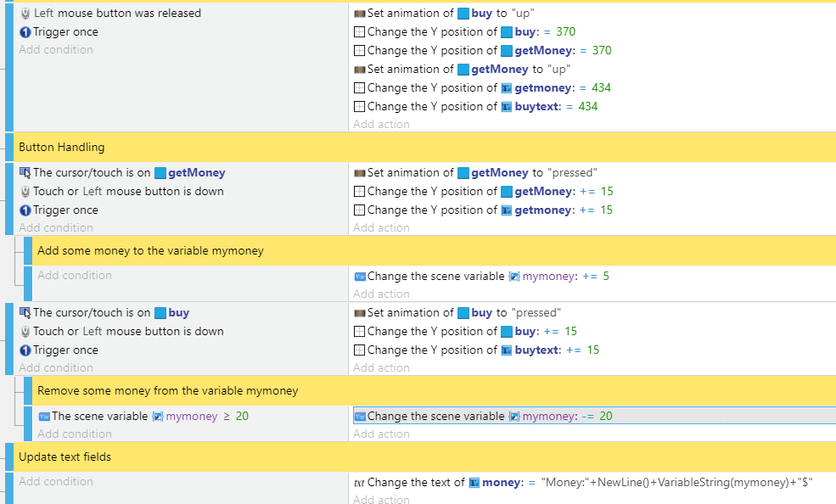This screenshot has height=504, width=836.
Task: Click the Trigger once icon in the buy event
Action: tap(25, 350)
